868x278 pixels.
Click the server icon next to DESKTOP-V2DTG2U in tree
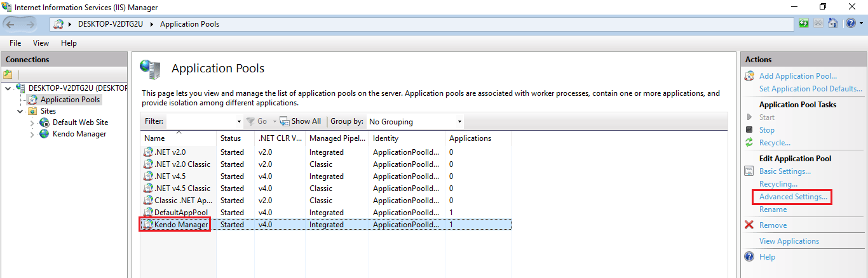pos(21,88)
